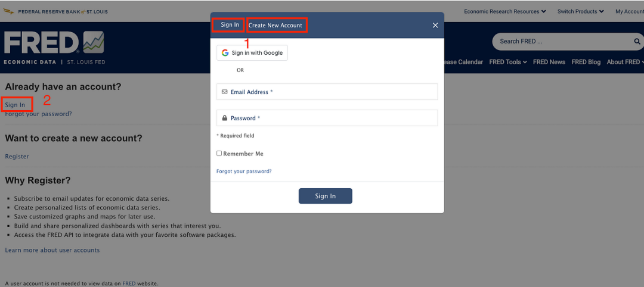Image resolution: width=644 pixels, height=287 pixels.
Task: Expand Economic Research Resources dropdown
Action: coord(505,11)
